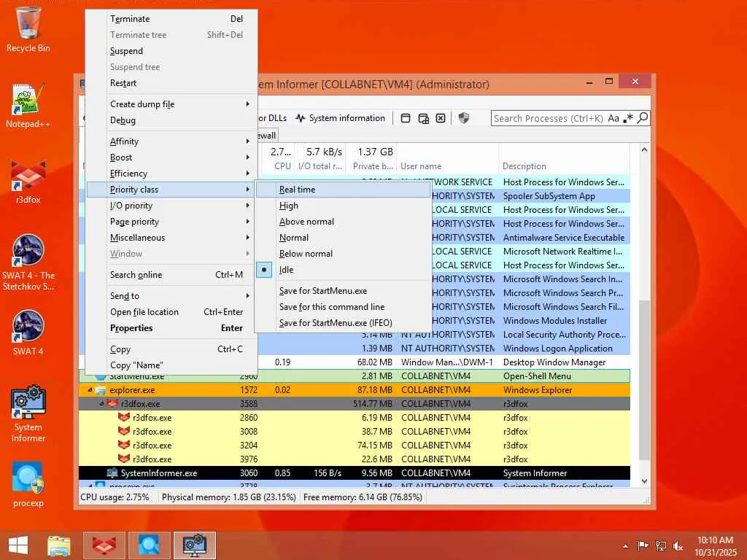
Task: Expand the Send to submenu
Action: pyautogui.click(x=171, y=296)
